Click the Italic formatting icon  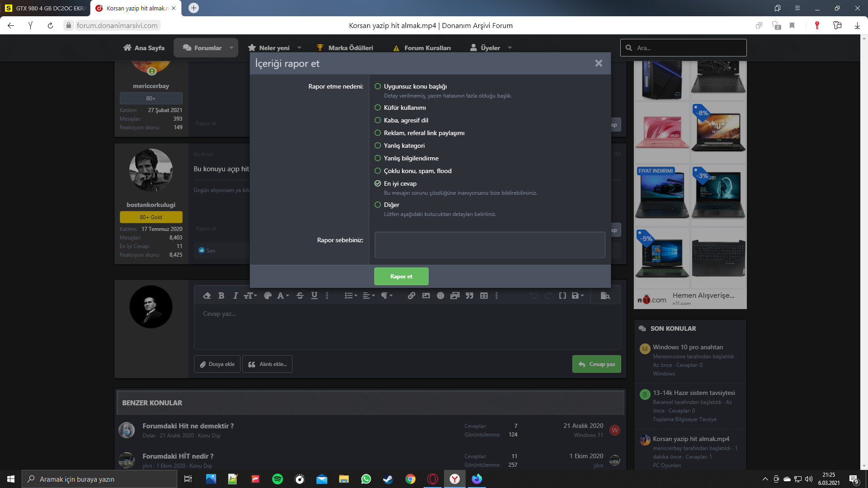pos(235,296)
